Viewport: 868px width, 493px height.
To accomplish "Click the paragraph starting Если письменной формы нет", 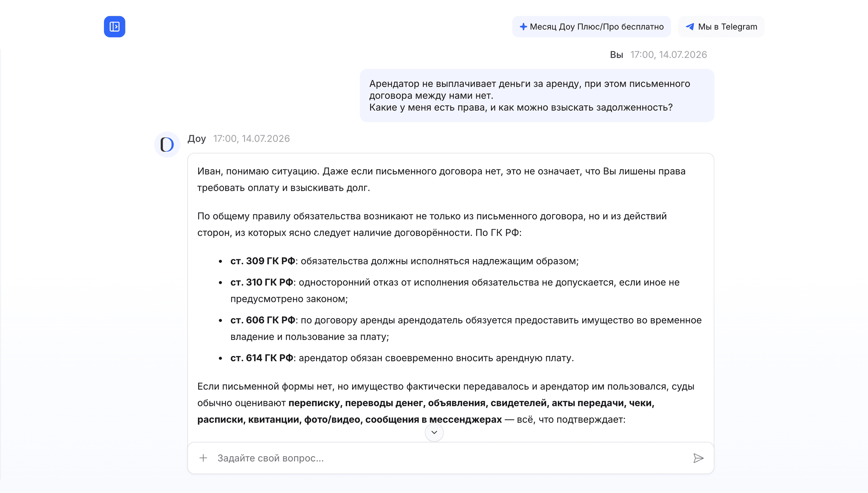I will tap(446, 403).
